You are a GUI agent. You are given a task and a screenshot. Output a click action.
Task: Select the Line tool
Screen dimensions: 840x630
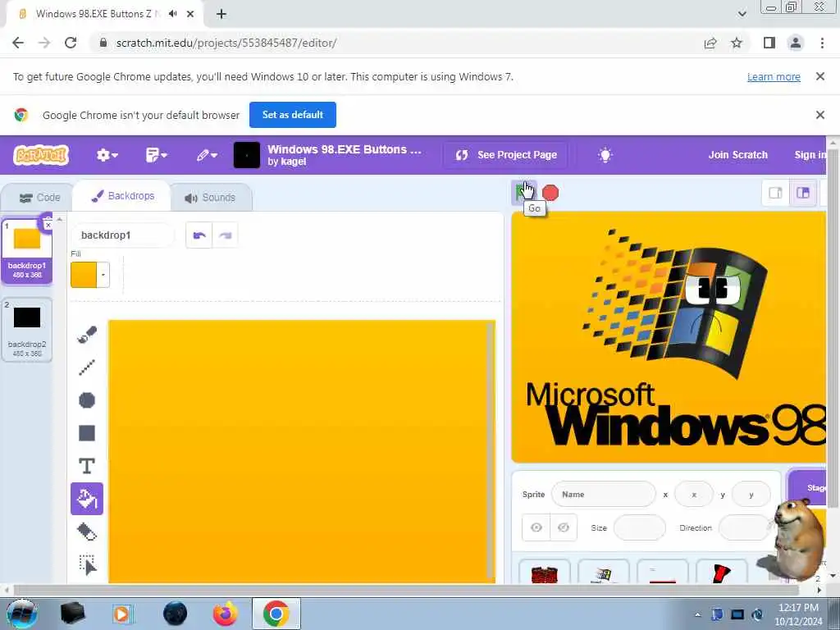coord(87,367)
